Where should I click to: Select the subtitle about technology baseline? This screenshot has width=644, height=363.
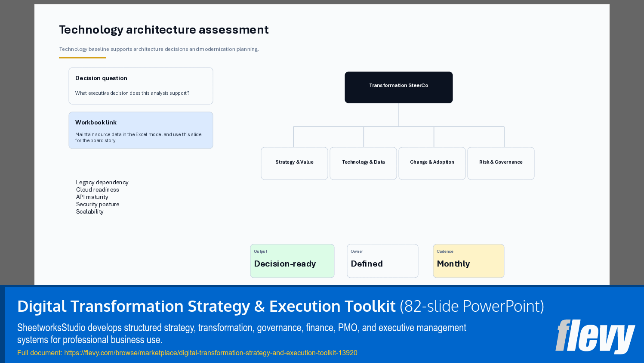[159, 49]
